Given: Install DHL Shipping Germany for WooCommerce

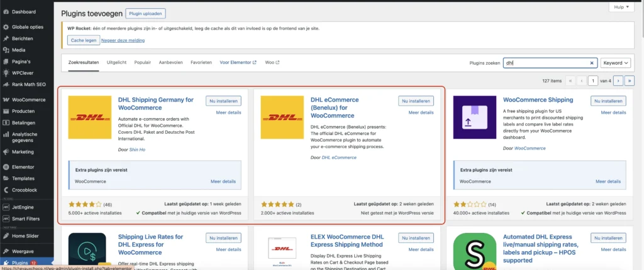Looking at the screenshot, I should coord(223,101).
